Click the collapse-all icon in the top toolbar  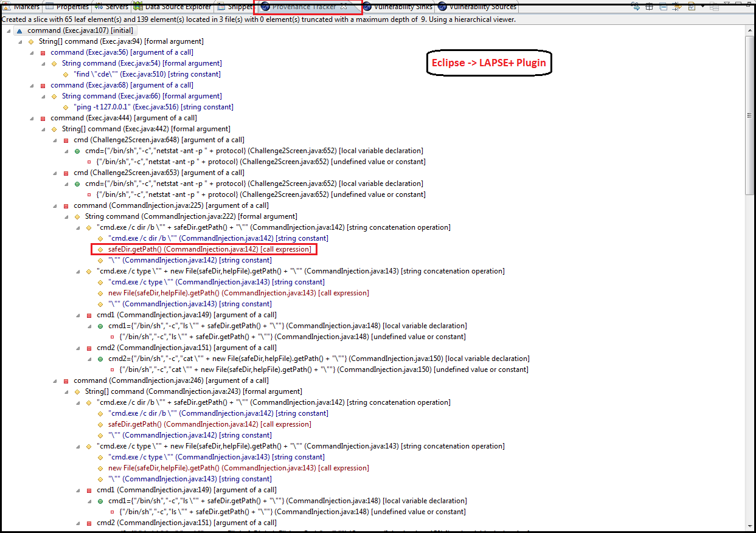pyautogui.click(x=664, y=7)
